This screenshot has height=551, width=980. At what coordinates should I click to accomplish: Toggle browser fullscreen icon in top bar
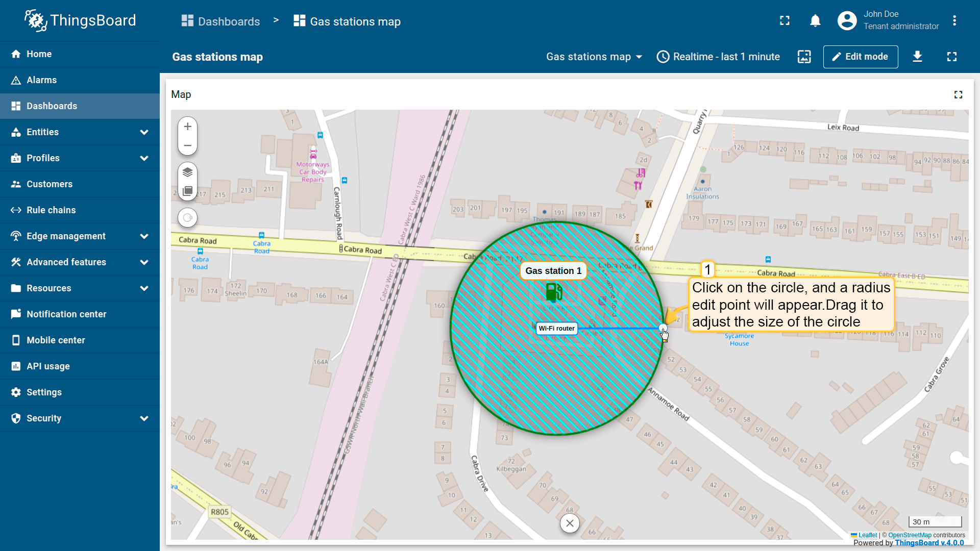coord(785,21)
